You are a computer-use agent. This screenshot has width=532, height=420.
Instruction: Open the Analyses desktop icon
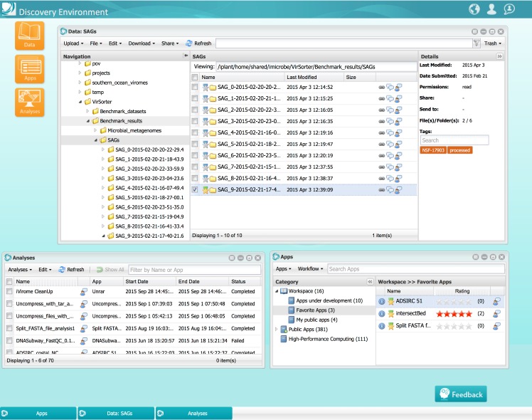coord(30,102)
